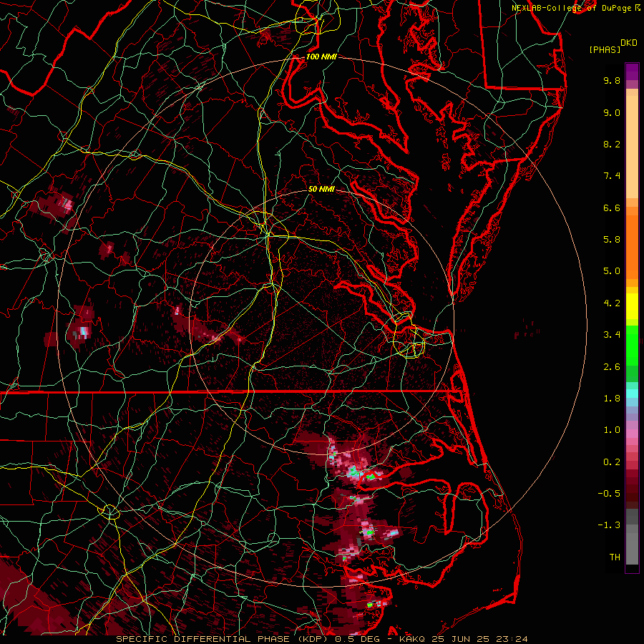Click the 9.8 value on the scale
Viewport: 644px width, 644px height.
click(612, 80)
